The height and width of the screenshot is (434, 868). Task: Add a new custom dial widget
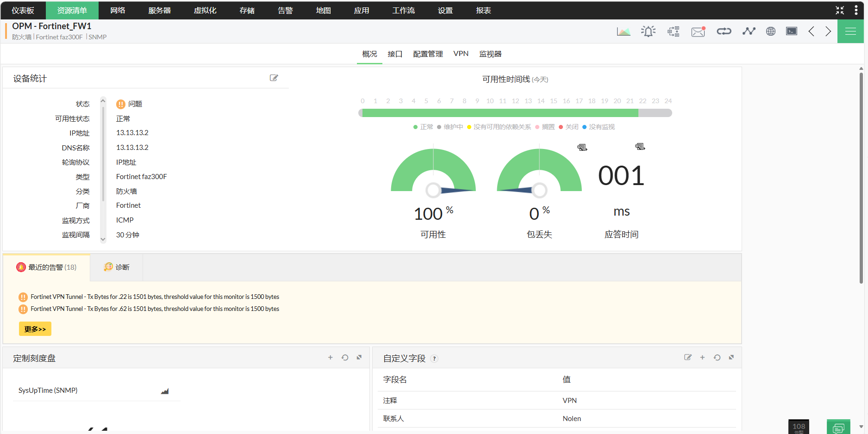click(330, 358)
